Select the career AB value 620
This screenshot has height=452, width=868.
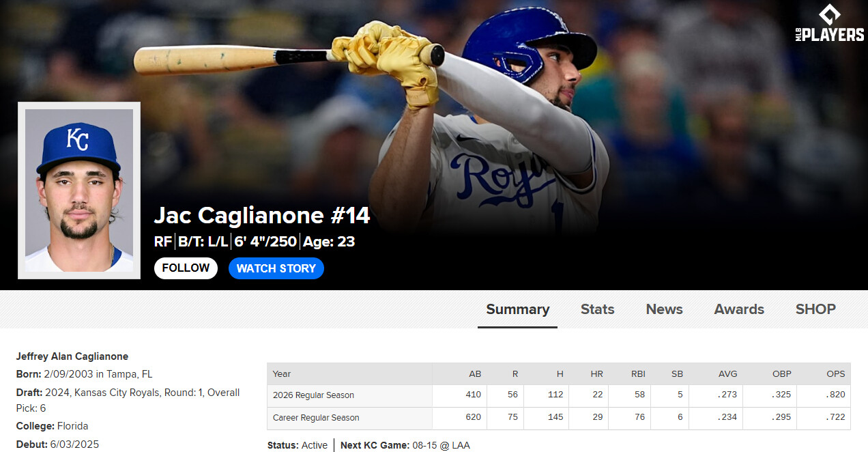coord(474,417)
